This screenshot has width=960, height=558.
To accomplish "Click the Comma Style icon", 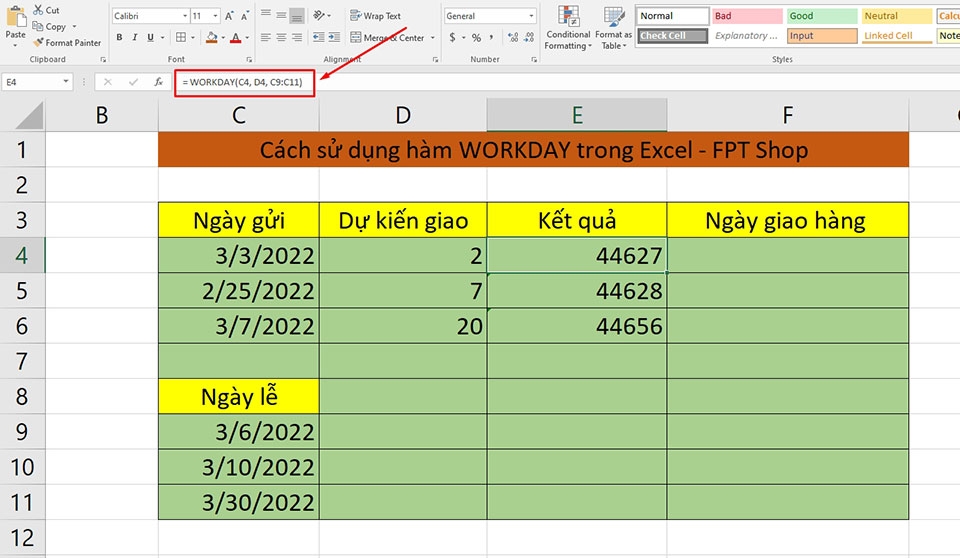I will pos(492,37).
